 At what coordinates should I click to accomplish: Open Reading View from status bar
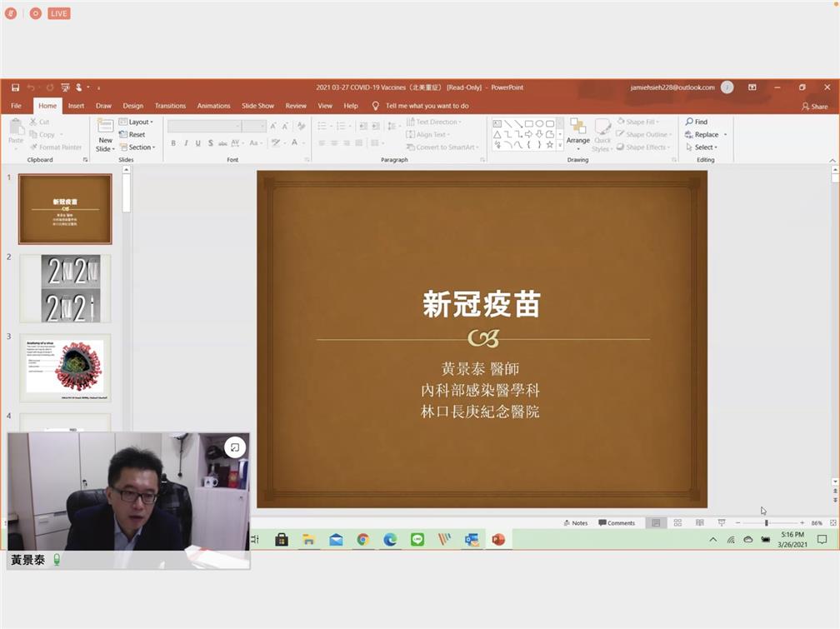699,523
